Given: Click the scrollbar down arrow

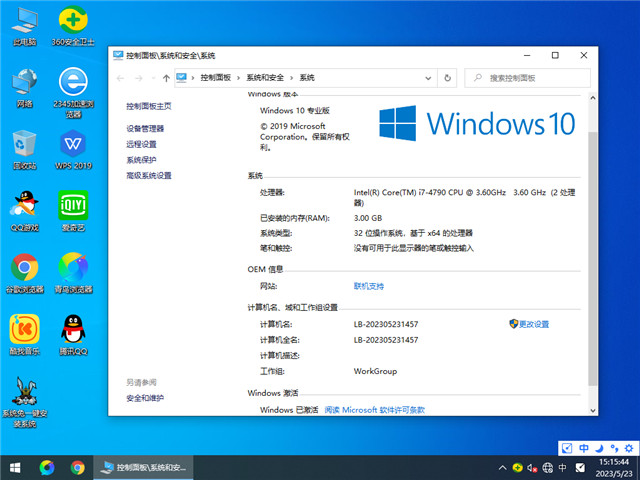Looking at the screenshot, I should pyautogui.click(x=593, y=411).
